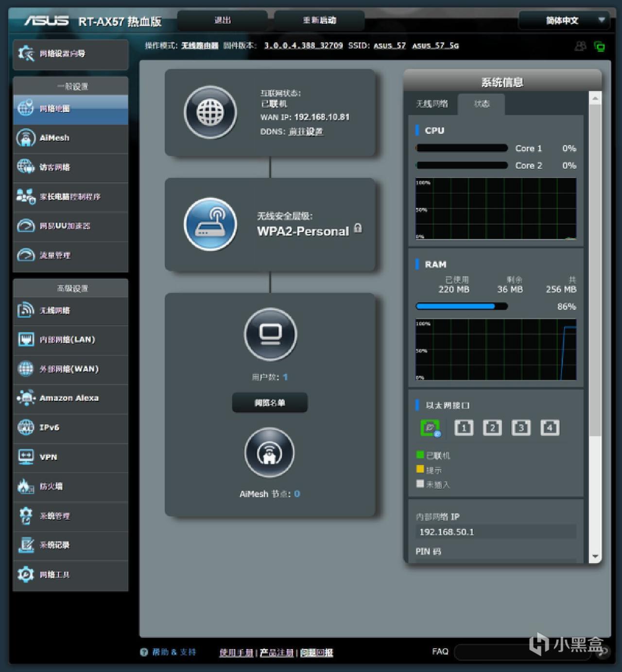Click the scroll-up arrow in system info
This screenshot has width=622, height=672.
pyautogui.click(x=595, y=98)
